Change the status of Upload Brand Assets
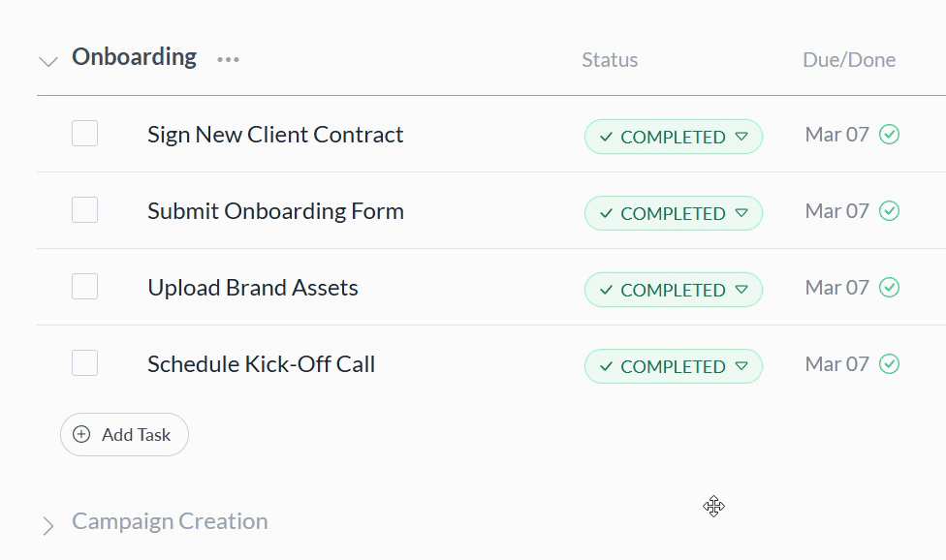This screenshot has width=946, height=560. 674,290
